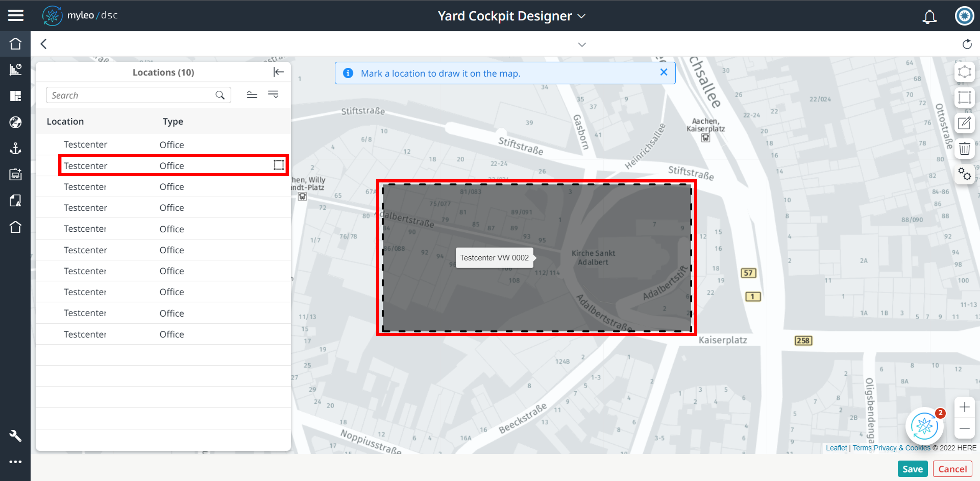Click sort ascending icon in Locations
980x481 pixels.
pyautogui.click(x=252, y=95)
